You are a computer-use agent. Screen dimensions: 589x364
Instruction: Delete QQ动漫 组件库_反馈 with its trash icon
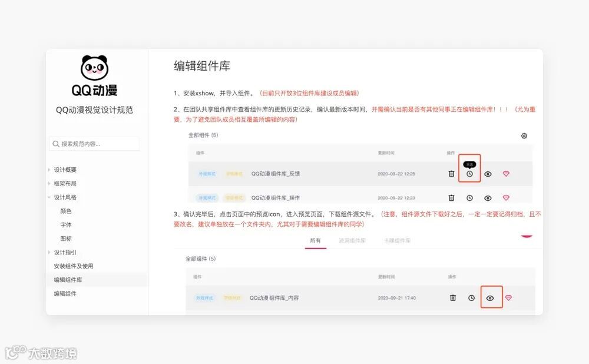[452, 174]
